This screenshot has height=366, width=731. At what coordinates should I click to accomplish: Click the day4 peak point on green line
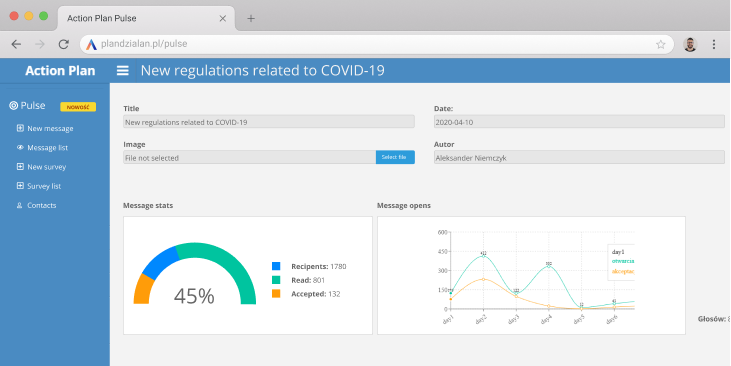(549, 266)
